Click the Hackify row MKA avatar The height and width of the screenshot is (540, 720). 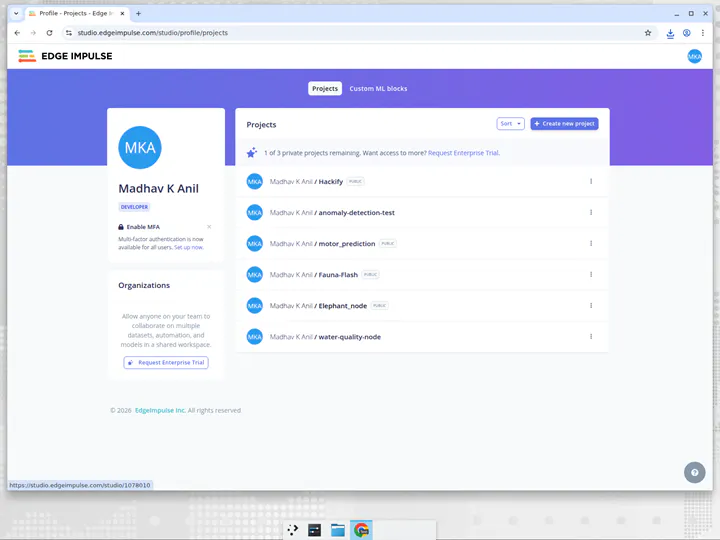coord(254,181)
